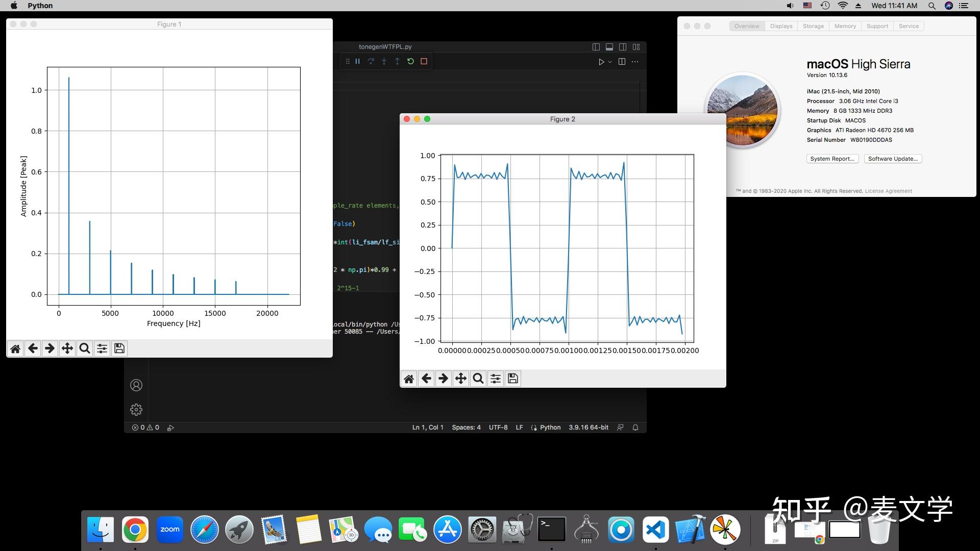
Task: Click the Zoom magnifier in Figure 2 toolbar
Action: click(x=478, y=379)
